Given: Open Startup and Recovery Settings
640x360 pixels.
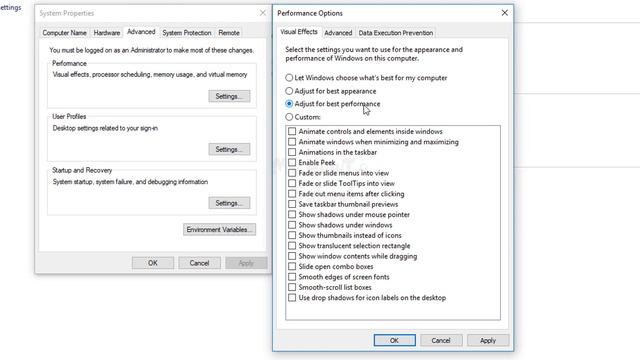Looking at the screenshot, I should [229, 203].
